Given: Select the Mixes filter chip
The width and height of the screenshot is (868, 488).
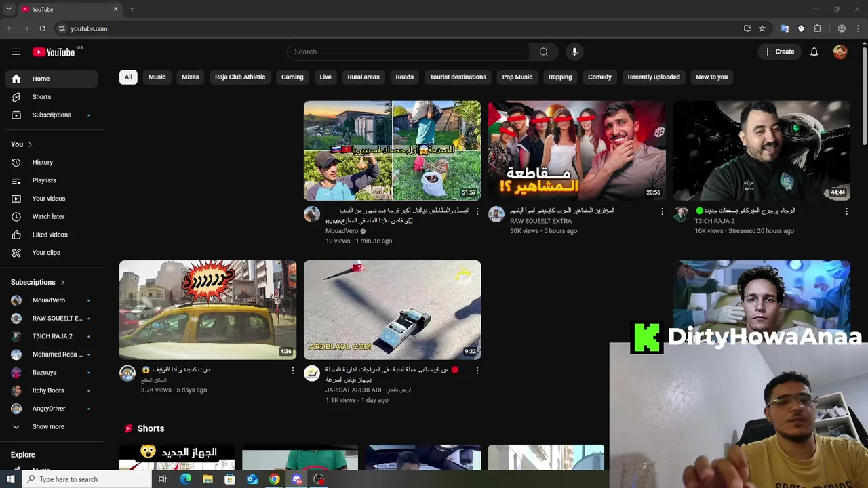Looking at the screenshot, I should (191, 77).
